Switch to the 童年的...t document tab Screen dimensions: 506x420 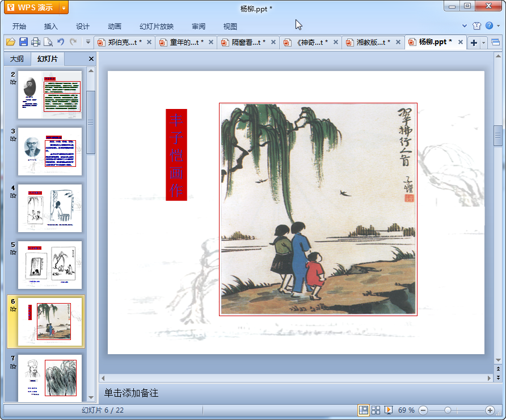187,43
